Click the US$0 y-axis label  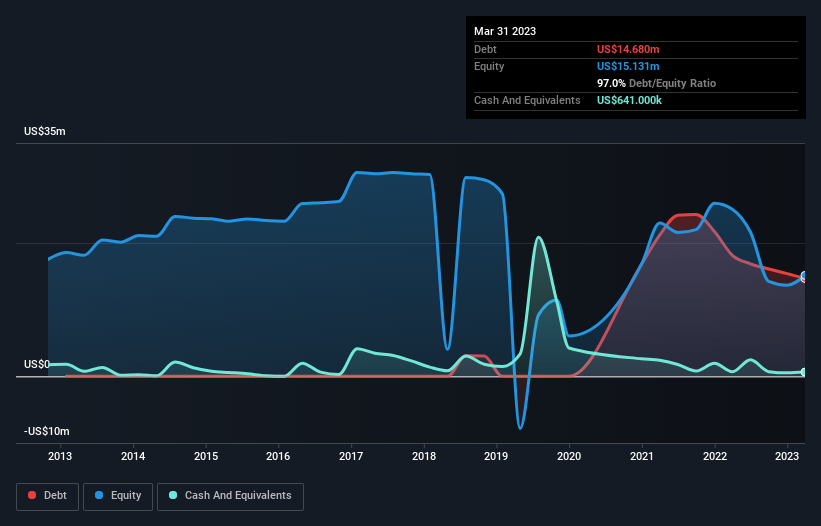tap(37, 364)
